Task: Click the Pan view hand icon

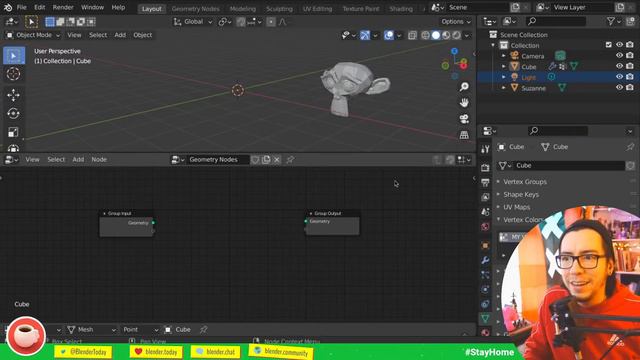Action: pyautogui.click(x=464, y=102)
